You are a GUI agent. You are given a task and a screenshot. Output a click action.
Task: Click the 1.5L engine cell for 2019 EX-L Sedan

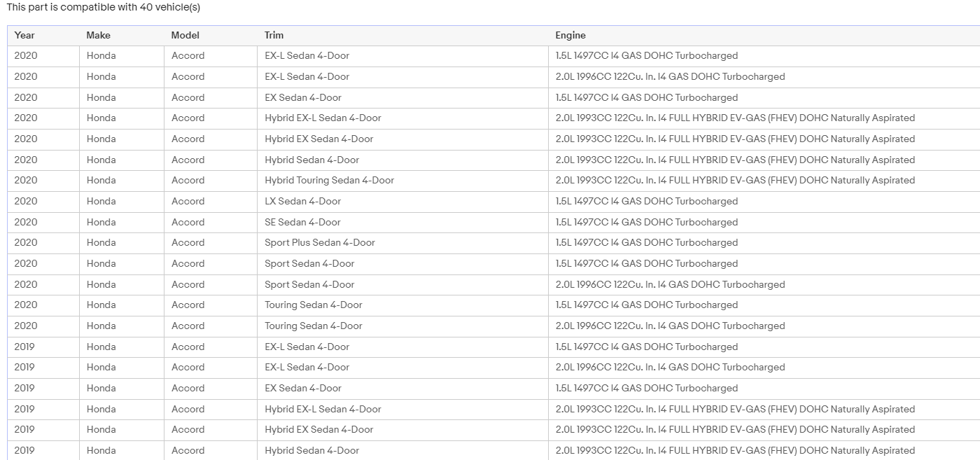[764, 347]
